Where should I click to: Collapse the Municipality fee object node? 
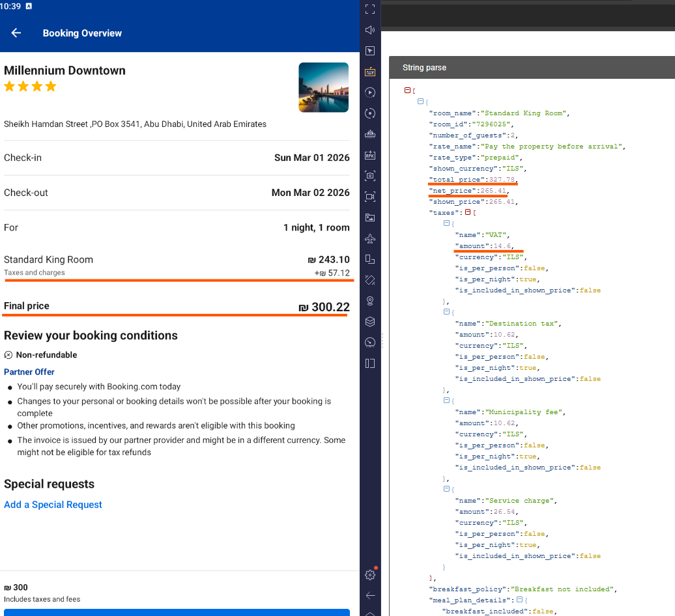(x=446, y=400)
